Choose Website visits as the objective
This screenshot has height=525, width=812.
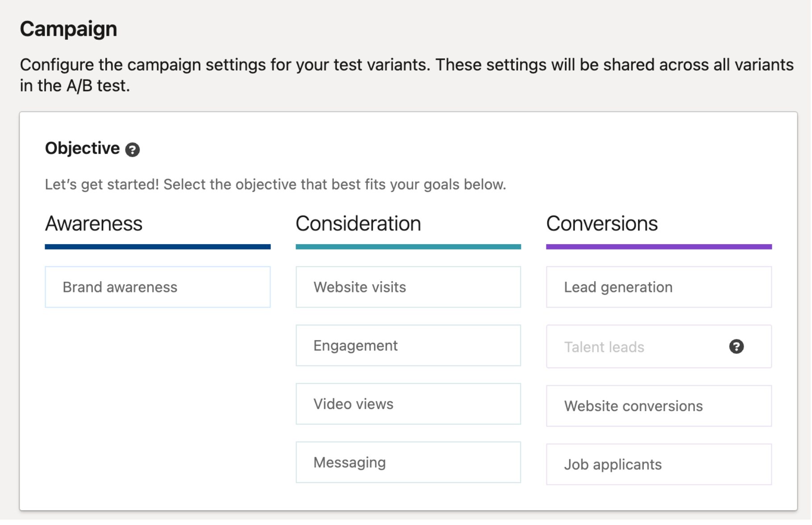[408, 287]
